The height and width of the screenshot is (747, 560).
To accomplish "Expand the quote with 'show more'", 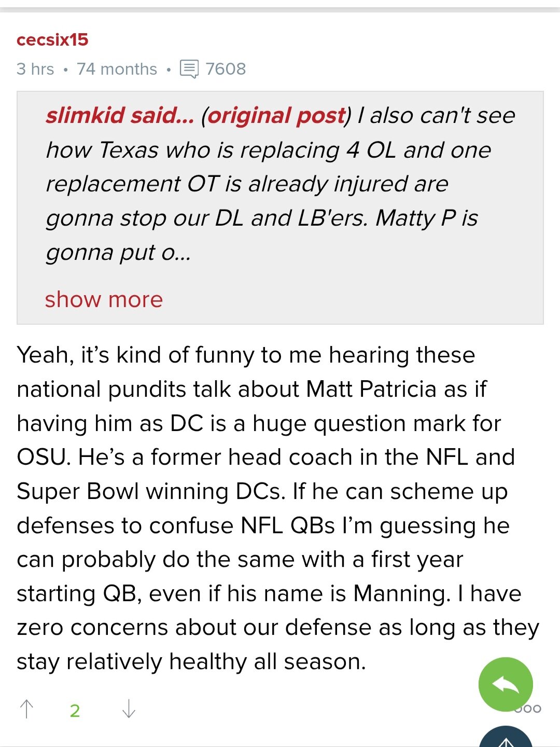I will 104,299.
